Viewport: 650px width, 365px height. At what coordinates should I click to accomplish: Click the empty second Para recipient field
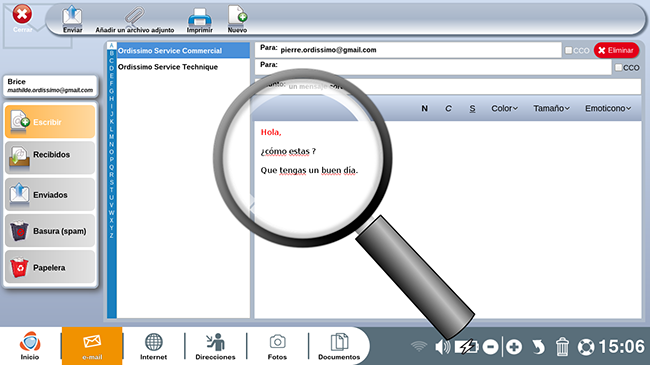point(444,67)
